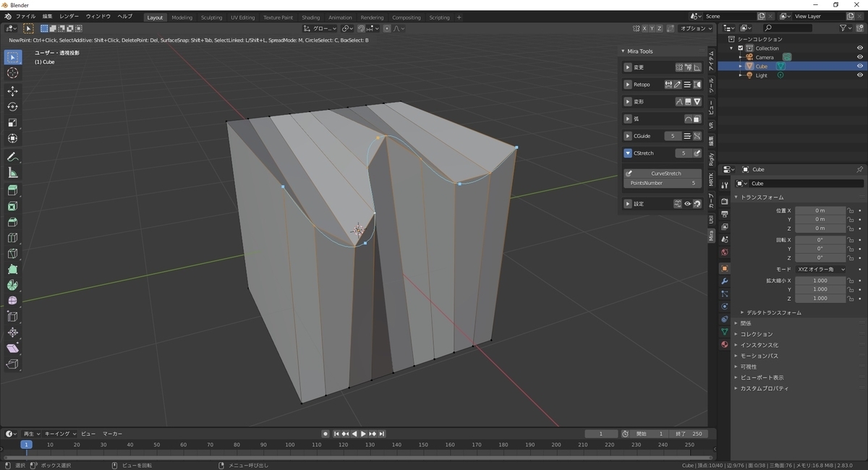The width and height of the screenshot is (868, 470).
Task: Select the Spin tool
Action: click(12, 286)
